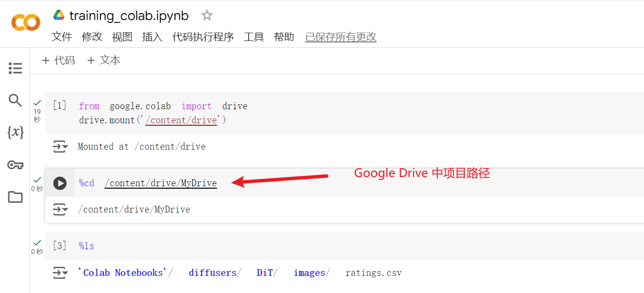Click the notebook title to rename it
The height and width of the screenshot is (293, 644).
tap(129, 15)
